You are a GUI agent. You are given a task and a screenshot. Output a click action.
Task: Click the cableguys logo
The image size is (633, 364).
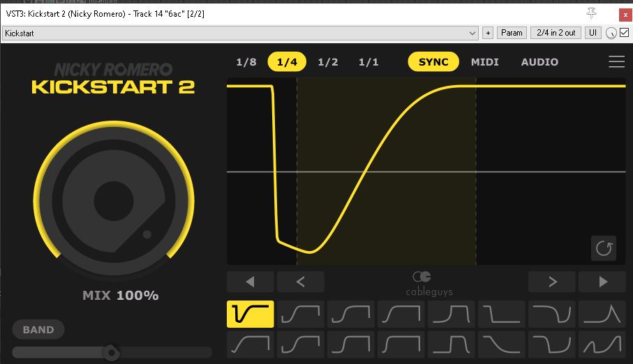pos(429,284)
